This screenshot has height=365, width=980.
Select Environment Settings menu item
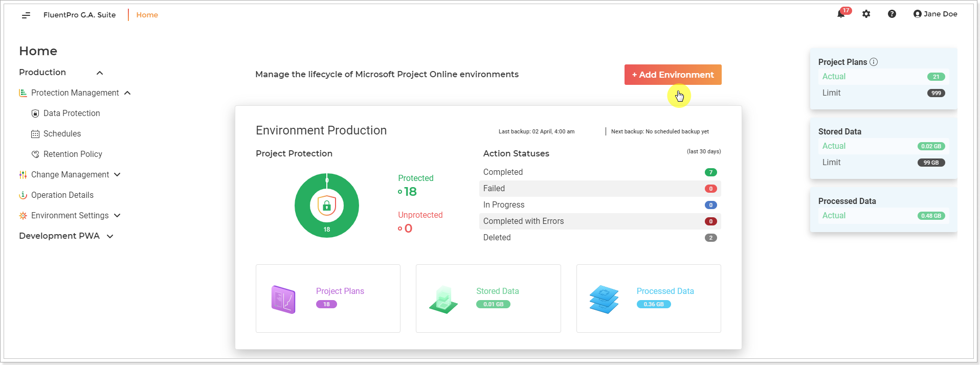(70, 216)
